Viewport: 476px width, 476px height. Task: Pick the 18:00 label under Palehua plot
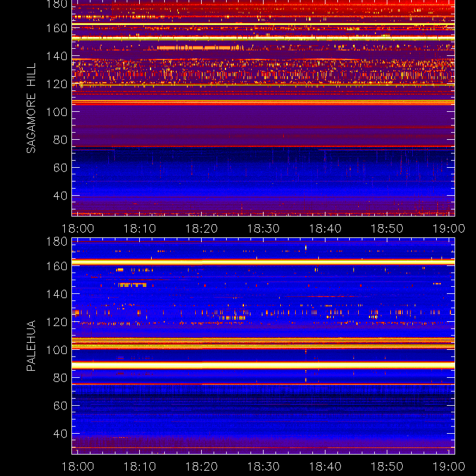pos(78,466)
